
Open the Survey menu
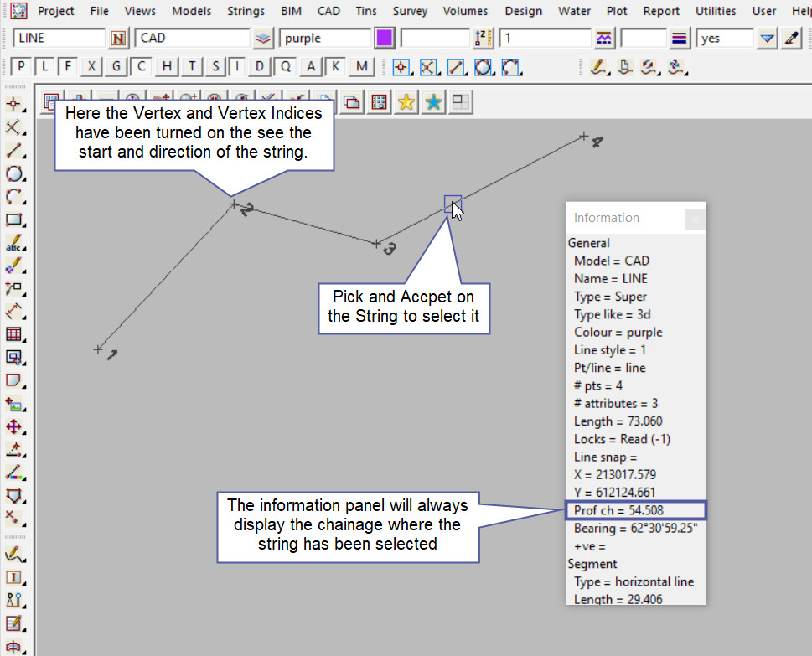(x=410, y=11)
